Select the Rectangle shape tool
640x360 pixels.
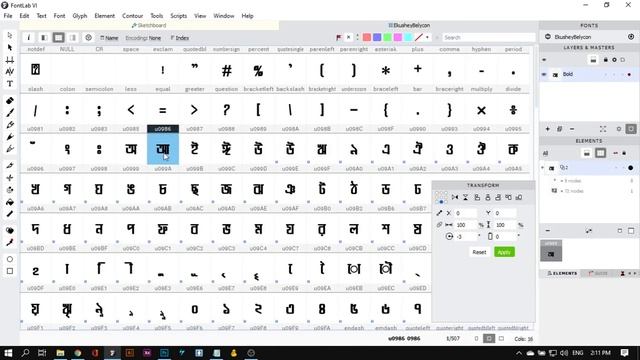(x=10, y=271)
